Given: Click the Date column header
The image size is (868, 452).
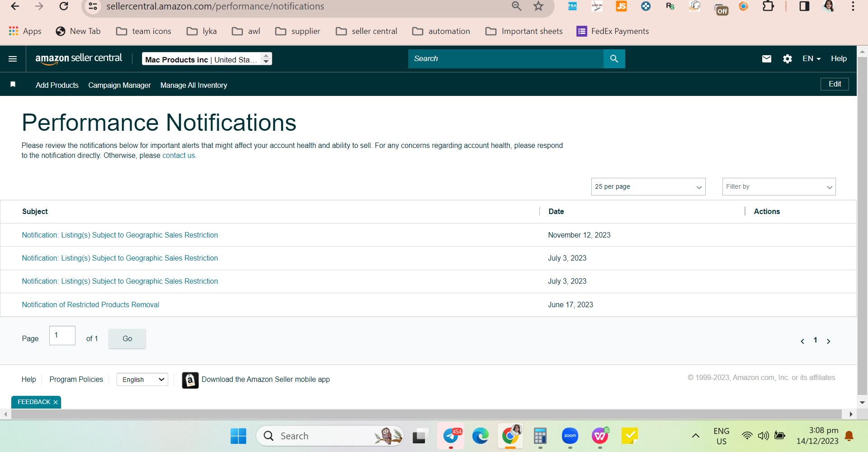Looking at the screenshot, I should pyautogui.click(x=556, y=212).
